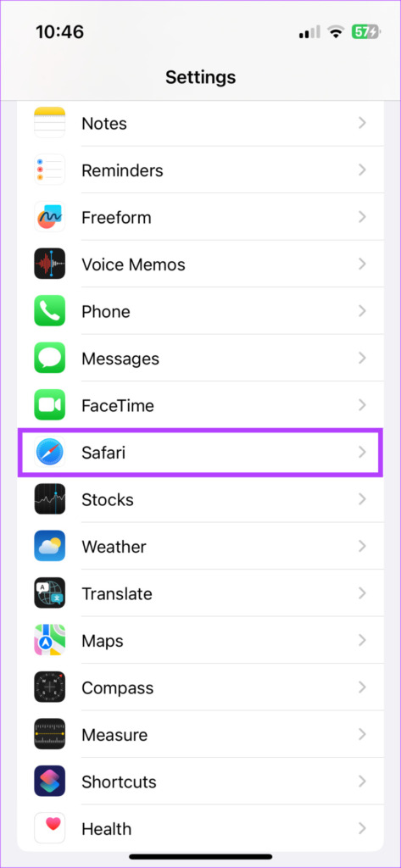This screenshot has height=868, width=401.
Task: Tap the Shortcuts app icon
Action: coord(49,782)
